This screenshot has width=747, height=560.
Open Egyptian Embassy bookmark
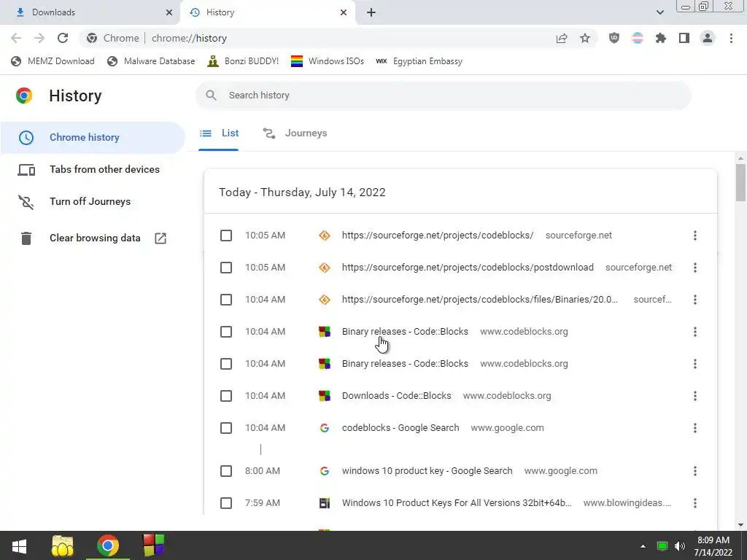coord(419,61)
